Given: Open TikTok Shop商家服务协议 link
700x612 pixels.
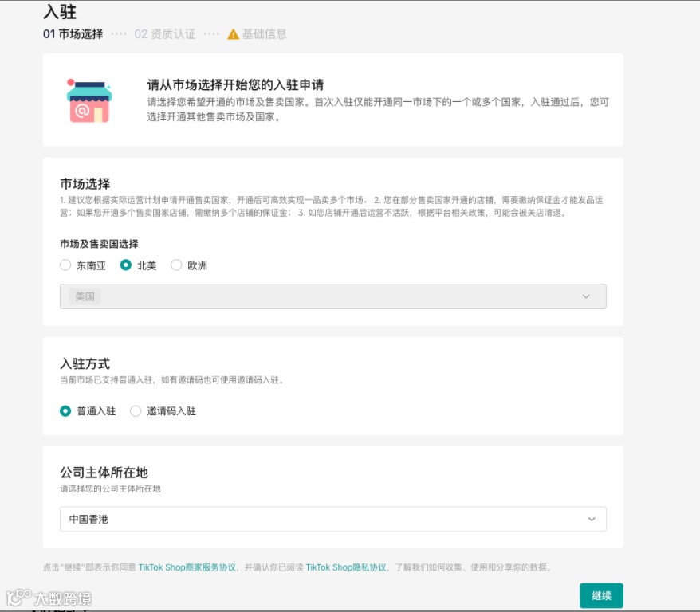Looking at the screenshot, I should 187,567.
